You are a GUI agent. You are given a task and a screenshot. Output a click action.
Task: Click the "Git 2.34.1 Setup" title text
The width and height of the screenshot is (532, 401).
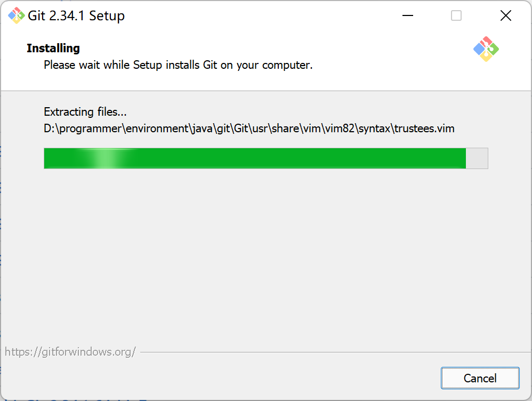[76, 15]
